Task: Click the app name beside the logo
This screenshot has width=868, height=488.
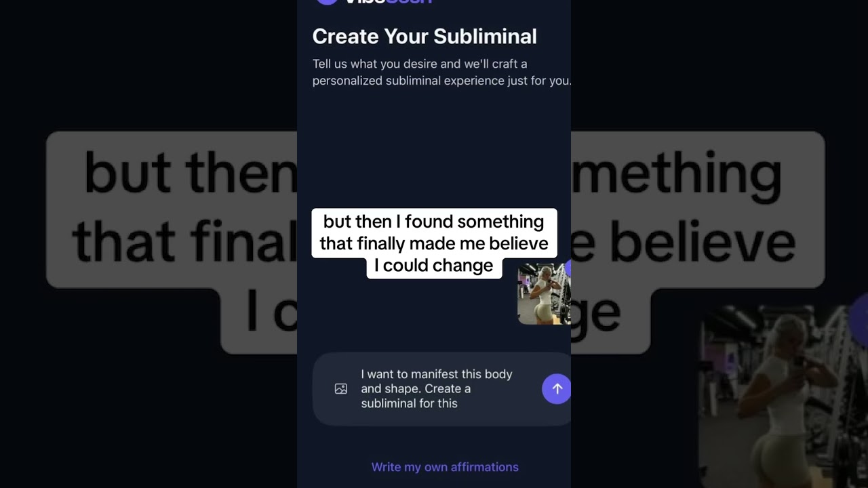Action: 388,2
